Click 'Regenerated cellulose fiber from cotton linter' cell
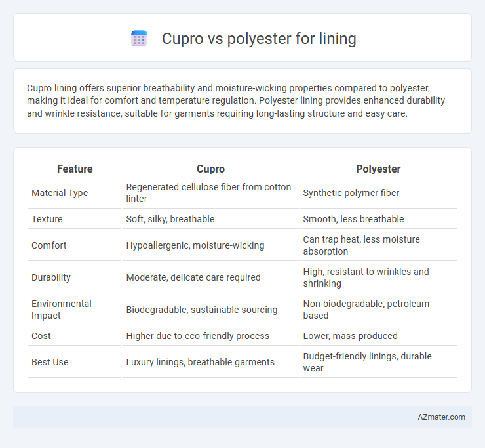Viewport: 485px width, 448px height. tap(210, 193)
